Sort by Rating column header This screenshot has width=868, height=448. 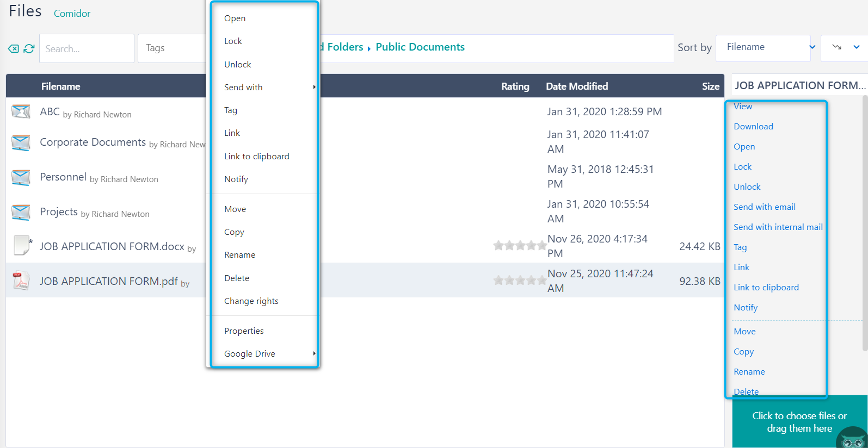(515, 86)
